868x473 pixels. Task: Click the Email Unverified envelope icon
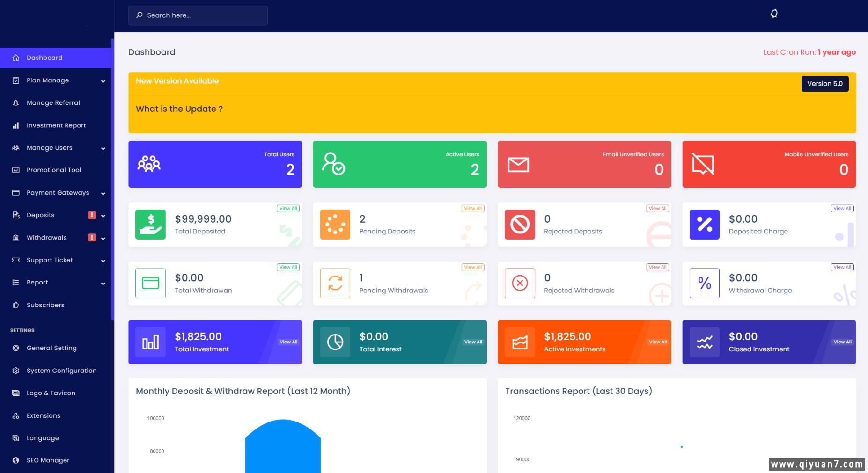(x=518, y=165)
